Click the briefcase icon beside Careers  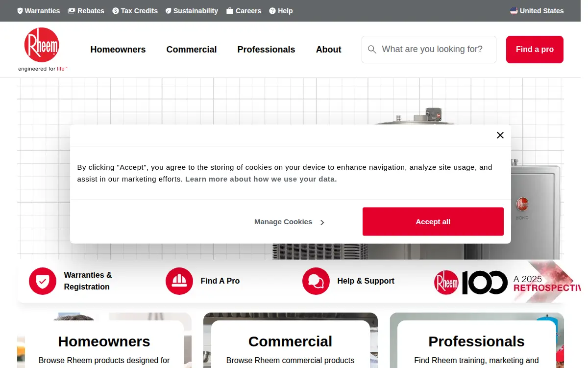coord(230,11)
